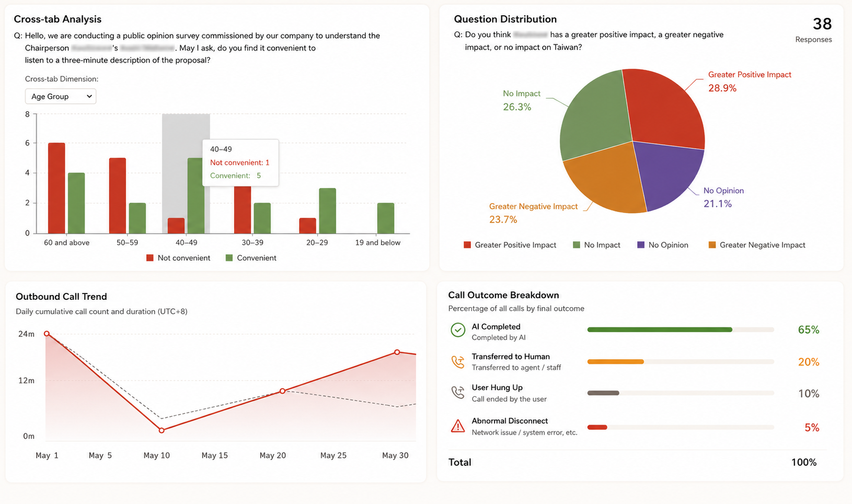Toggle No Impact legend under pie chart
The height and width of the screenshot is (504, 852).
tap(597, 245)
